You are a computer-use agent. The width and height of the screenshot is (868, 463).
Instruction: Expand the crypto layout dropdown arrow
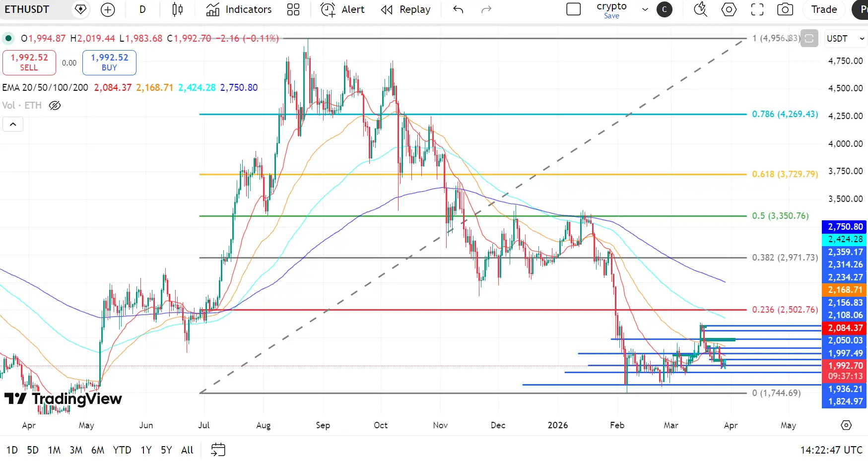coord(645,9)
